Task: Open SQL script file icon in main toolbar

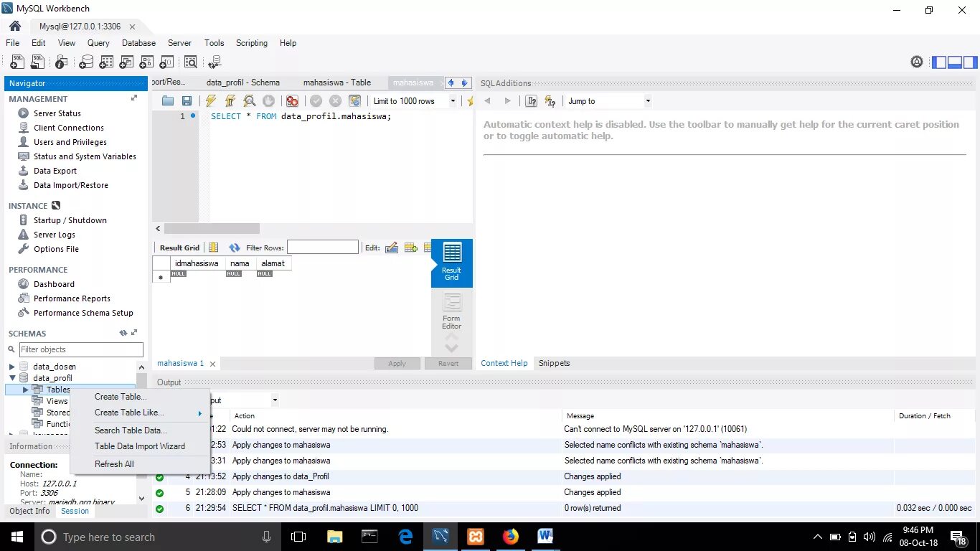Action: pos(38,62)
